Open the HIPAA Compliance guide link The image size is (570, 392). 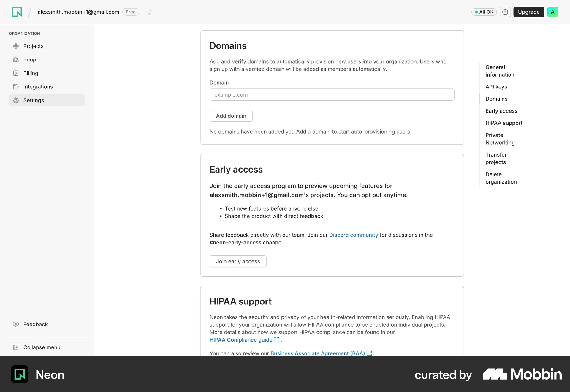[241, 340]
